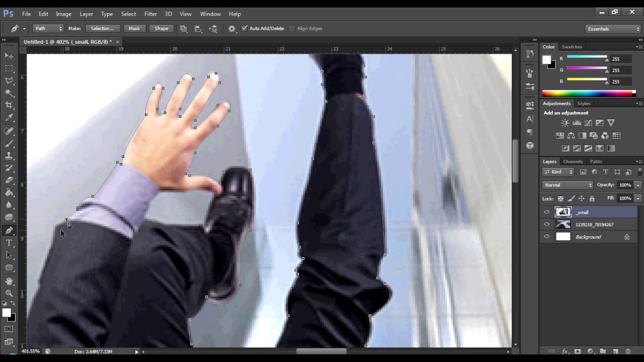Screen dimensions: 644x362
Task: Click the Brightness/Contrast adjustment icon
Action: pyautogui.click(x=566, y=123)
